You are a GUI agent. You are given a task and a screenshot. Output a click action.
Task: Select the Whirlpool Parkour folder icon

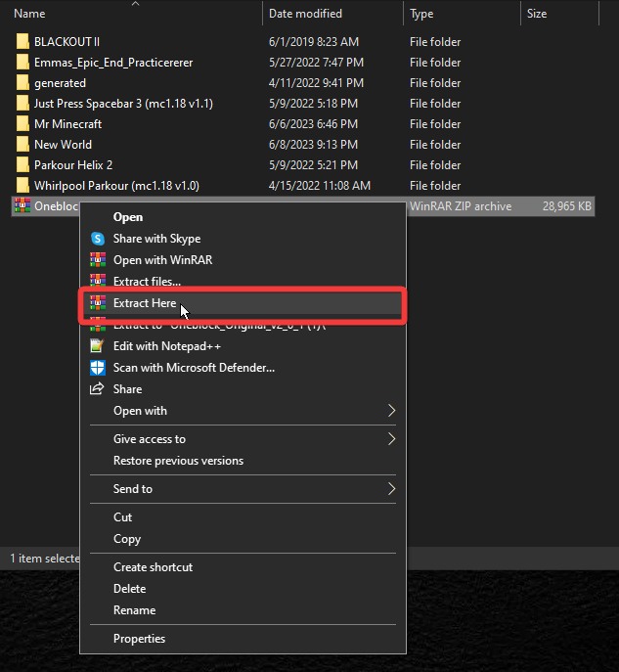tap(22, 186)
